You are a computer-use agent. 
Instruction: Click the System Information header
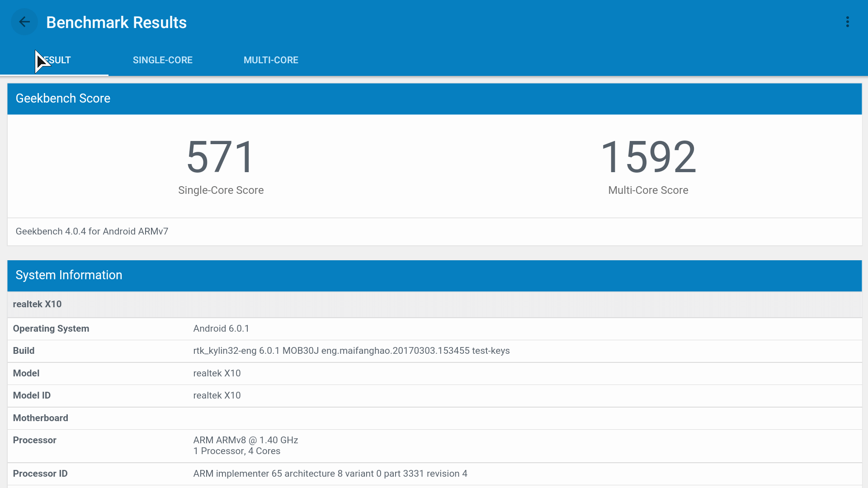click(x=434, y=275)
